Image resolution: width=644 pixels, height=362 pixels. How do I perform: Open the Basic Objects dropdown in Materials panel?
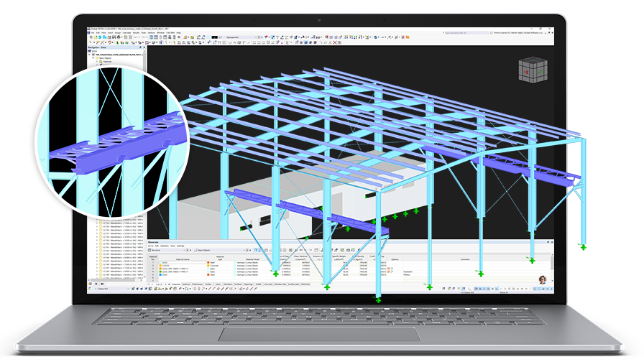(x=244, y=251)
